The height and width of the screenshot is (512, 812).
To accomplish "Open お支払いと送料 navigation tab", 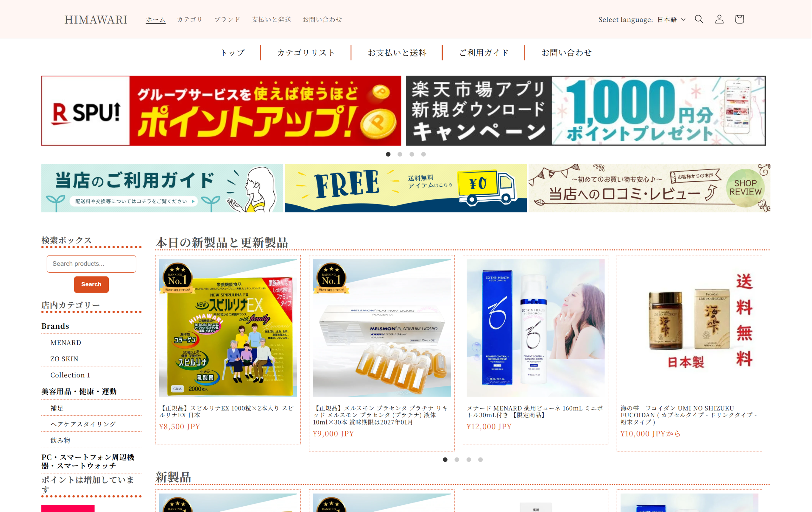I will tap(397, 53).
